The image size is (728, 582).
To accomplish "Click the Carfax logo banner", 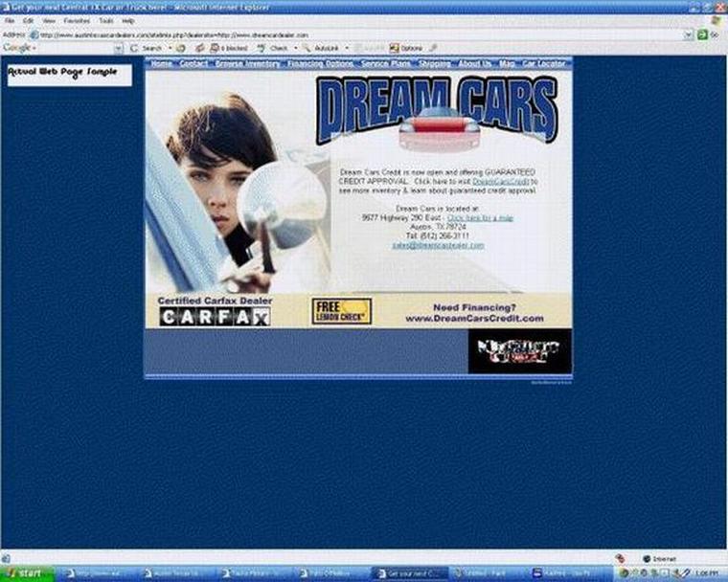I will [x=215, y=316].
